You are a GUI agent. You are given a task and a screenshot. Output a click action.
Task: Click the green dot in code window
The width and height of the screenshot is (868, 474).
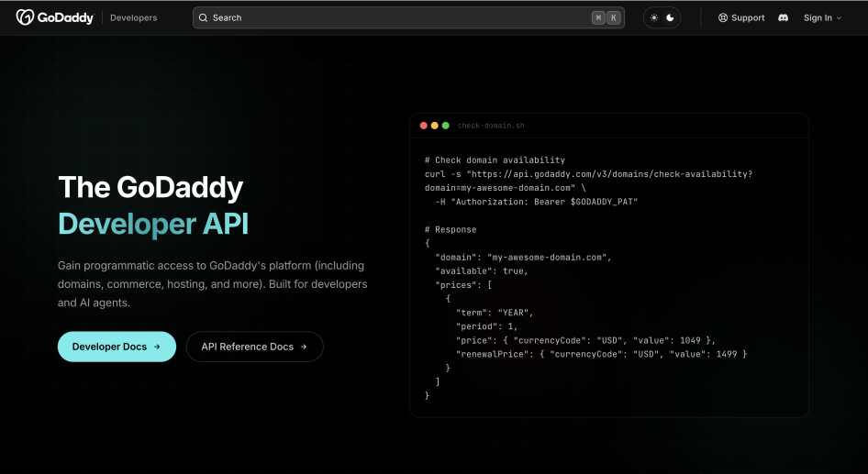(x=446, y=126)
